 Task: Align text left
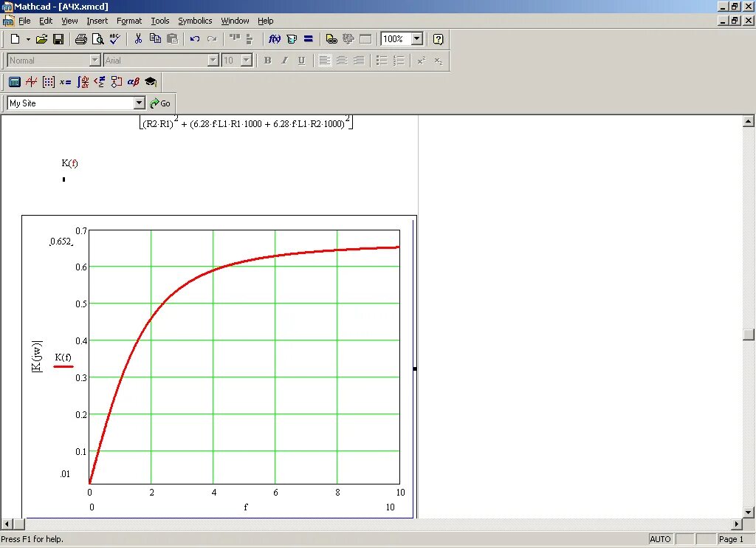click(325, 61)
